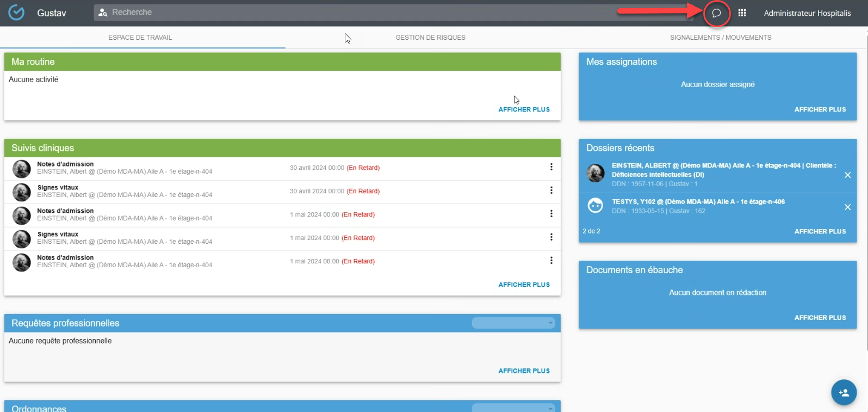Open options for 30 avril Signes vitaux
This screenshot has width=868, height=412.
coord(551,190)
